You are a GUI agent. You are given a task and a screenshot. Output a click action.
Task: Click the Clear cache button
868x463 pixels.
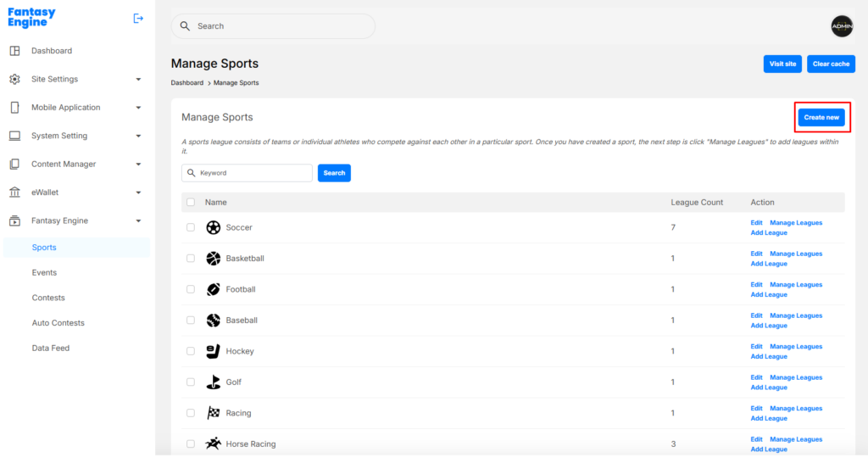click(831, 64)
